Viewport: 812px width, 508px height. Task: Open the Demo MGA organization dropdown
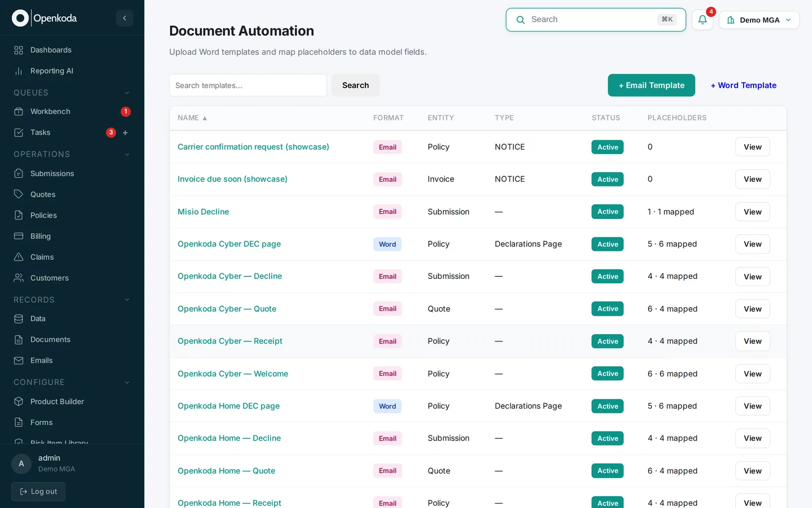click(759, 20)
